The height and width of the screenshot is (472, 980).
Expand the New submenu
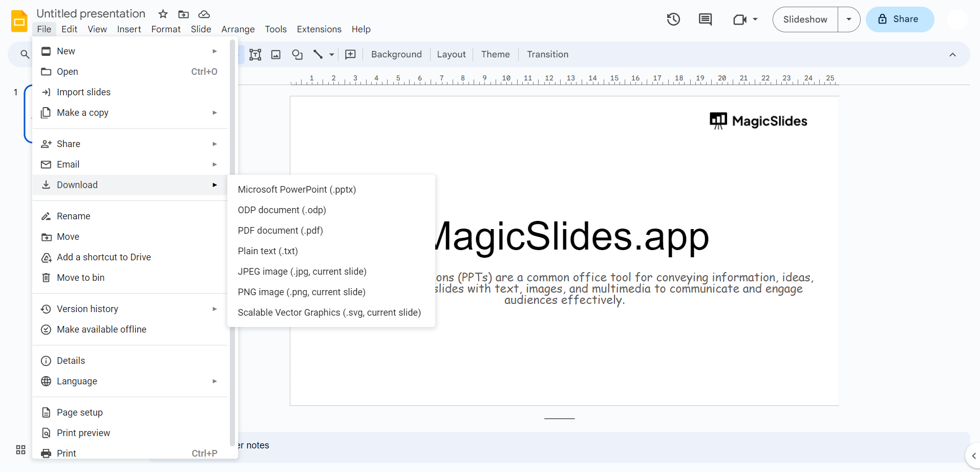pos(215,51)
